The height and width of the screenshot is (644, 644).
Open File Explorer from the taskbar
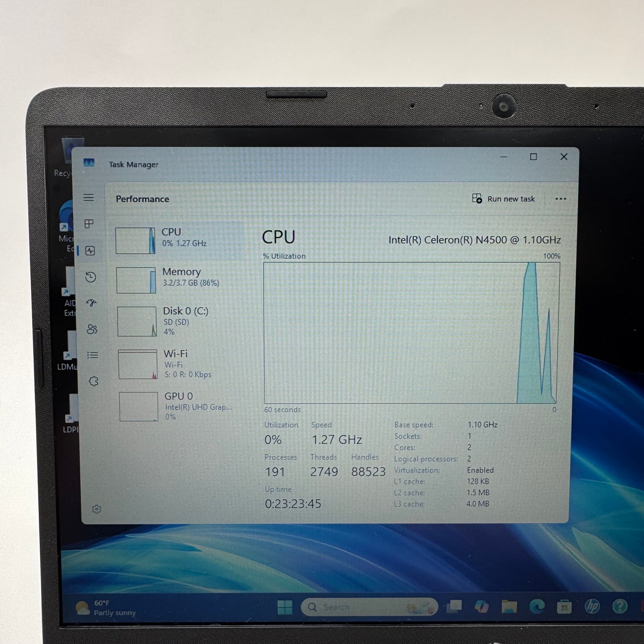pyautogui.click(x=509, y=606)
